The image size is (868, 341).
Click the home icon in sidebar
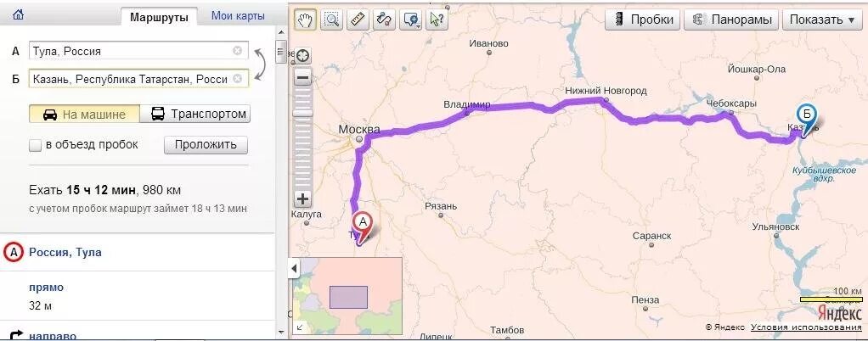click(x=19, y=15)
